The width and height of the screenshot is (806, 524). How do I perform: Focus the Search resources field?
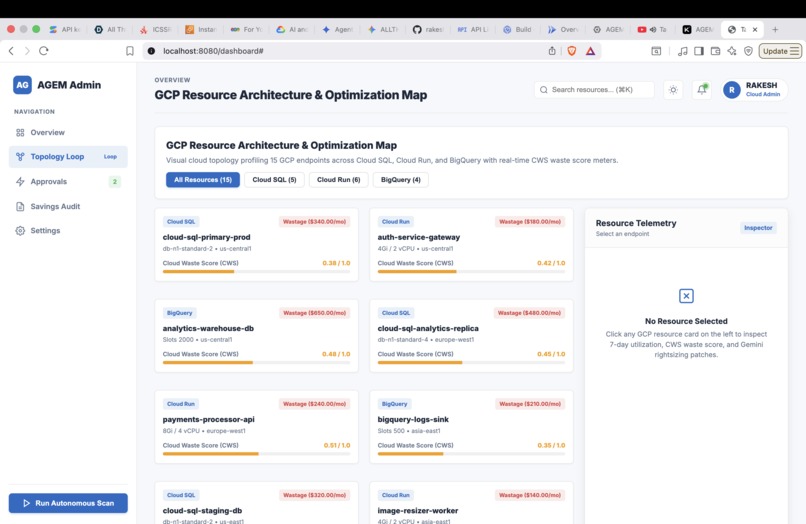click(594, 89)
